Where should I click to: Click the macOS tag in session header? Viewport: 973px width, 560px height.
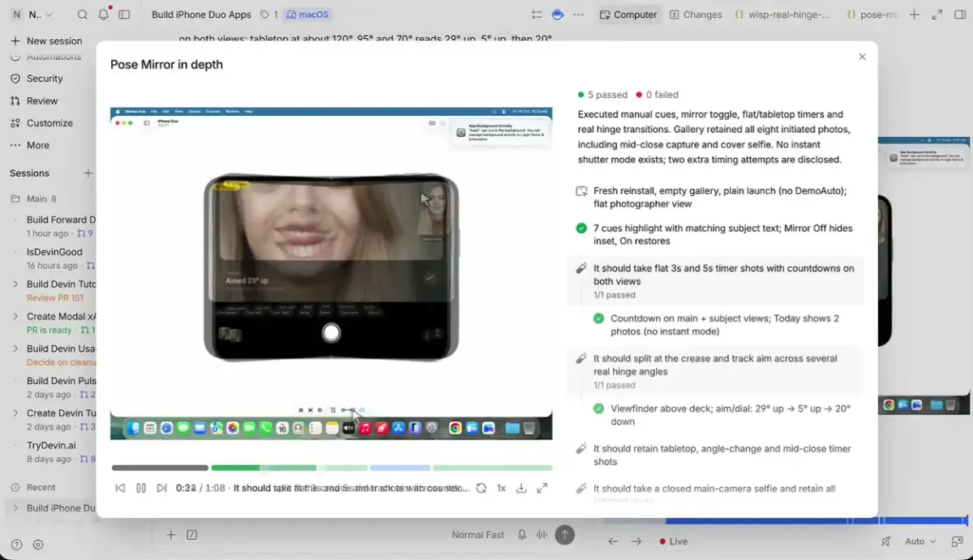pyautogui.click(x=308, y=15)
